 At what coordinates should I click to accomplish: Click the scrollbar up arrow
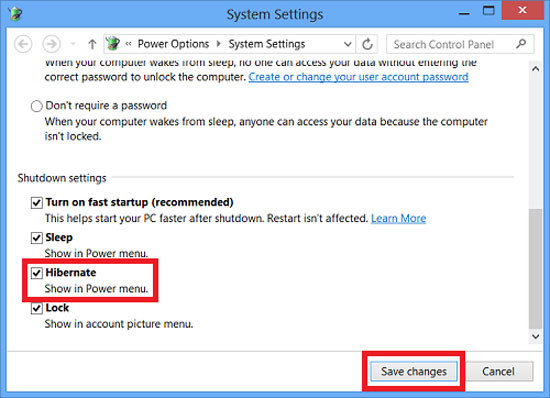535,69
